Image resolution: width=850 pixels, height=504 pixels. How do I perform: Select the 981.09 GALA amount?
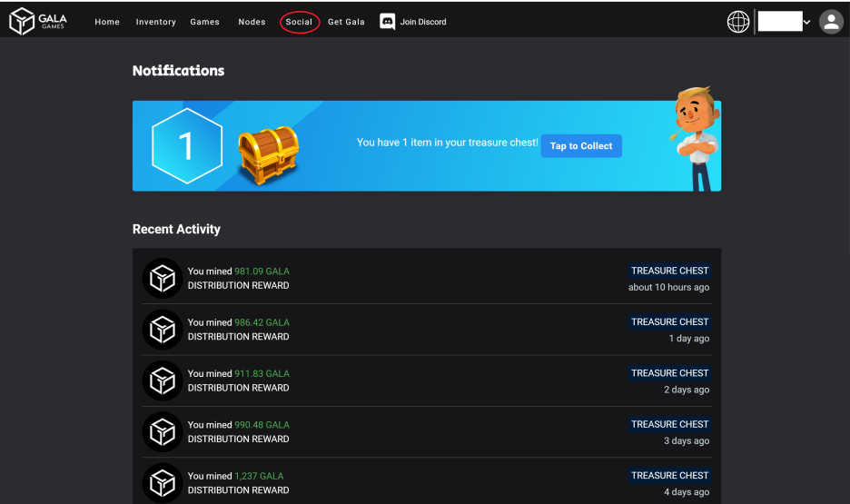coord(262,272)
